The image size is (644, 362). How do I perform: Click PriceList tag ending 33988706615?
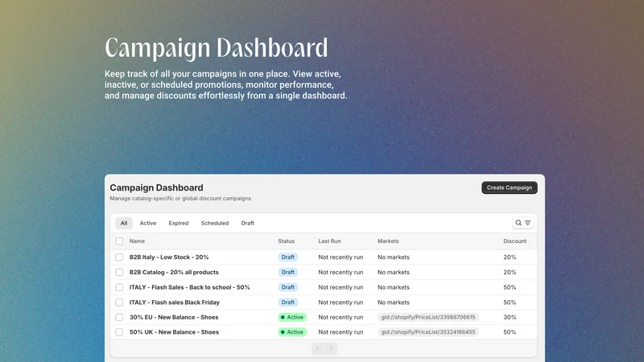point(428,317)
